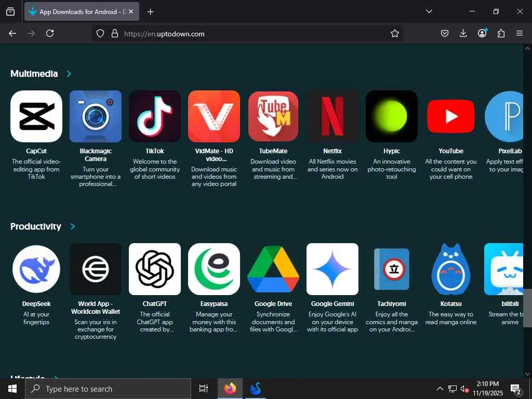Reload the current page

pos(50,33)
